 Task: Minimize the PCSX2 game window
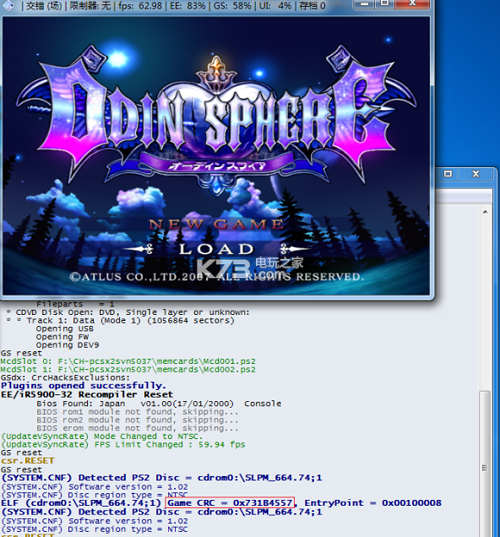coord(365,3)
